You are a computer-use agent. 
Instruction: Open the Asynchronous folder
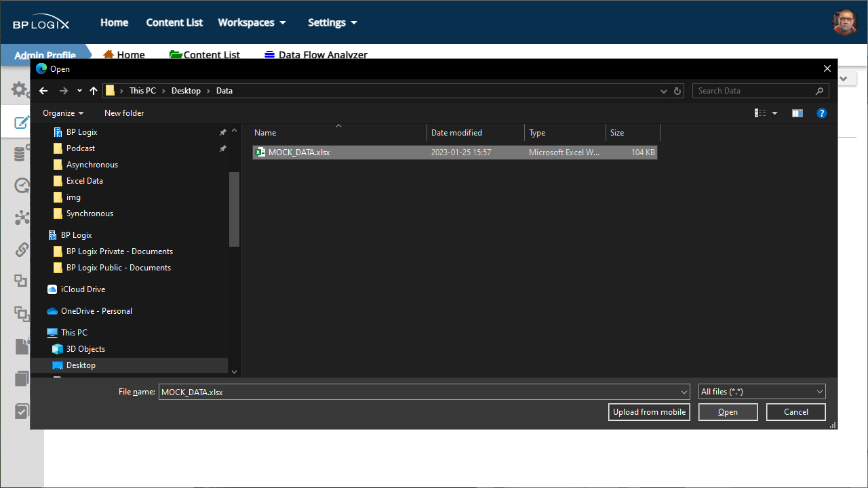(92, 165)
